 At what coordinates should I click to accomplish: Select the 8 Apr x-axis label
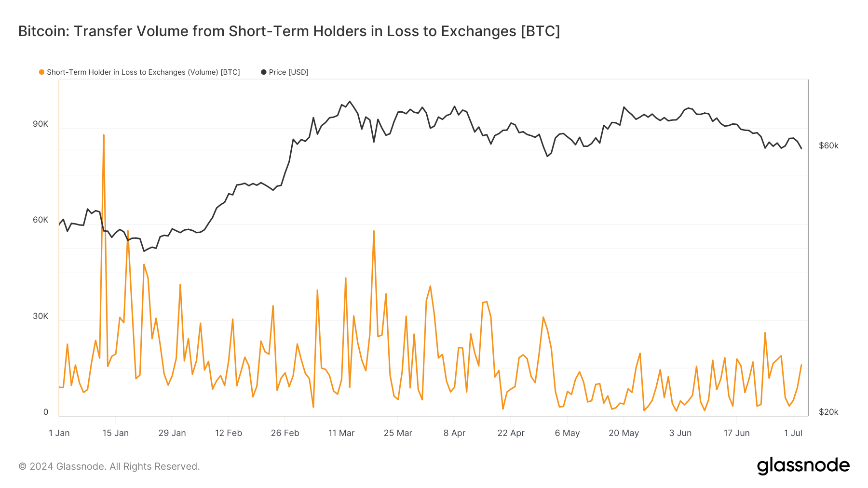454,433
